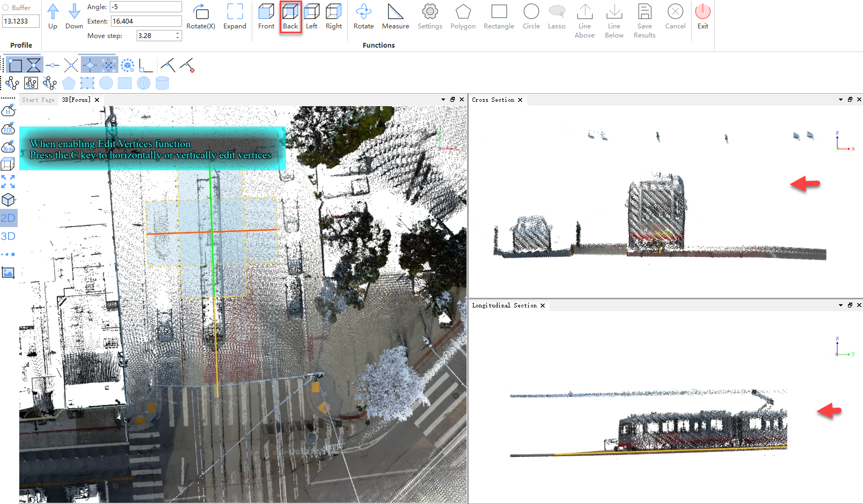Viewport: 863px width, 504px height.
Task: Click the Rotate(X) tool
Action: tap(201, 17)
